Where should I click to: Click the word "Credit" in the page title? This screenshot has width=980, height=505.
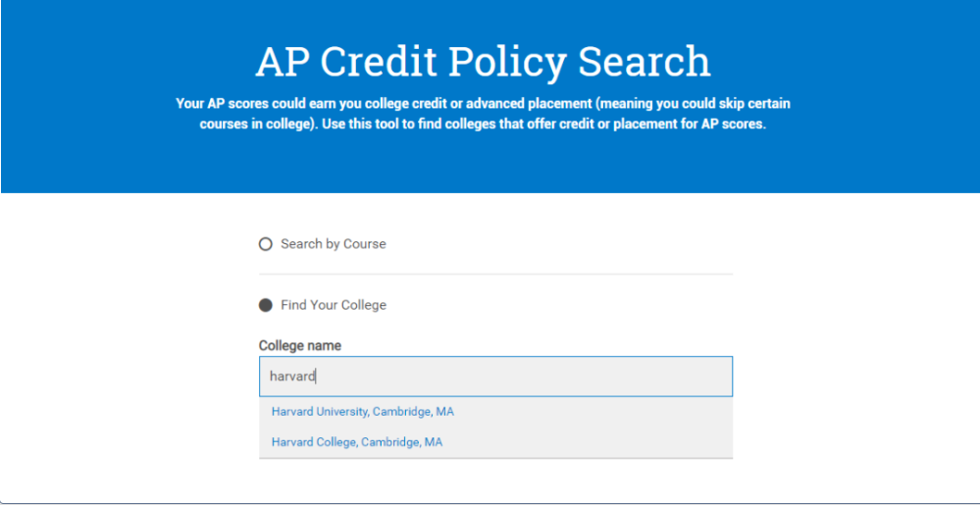379,62
